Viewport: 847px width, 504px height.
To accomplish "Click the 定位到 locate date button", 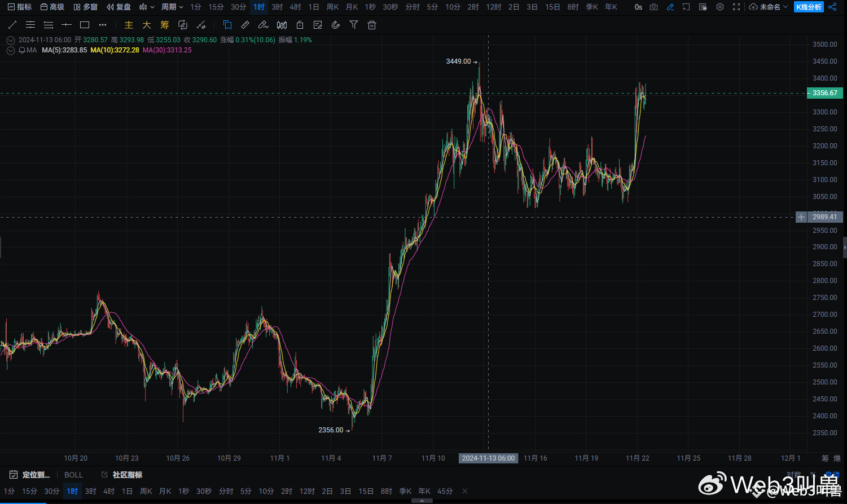I will 29,475.
